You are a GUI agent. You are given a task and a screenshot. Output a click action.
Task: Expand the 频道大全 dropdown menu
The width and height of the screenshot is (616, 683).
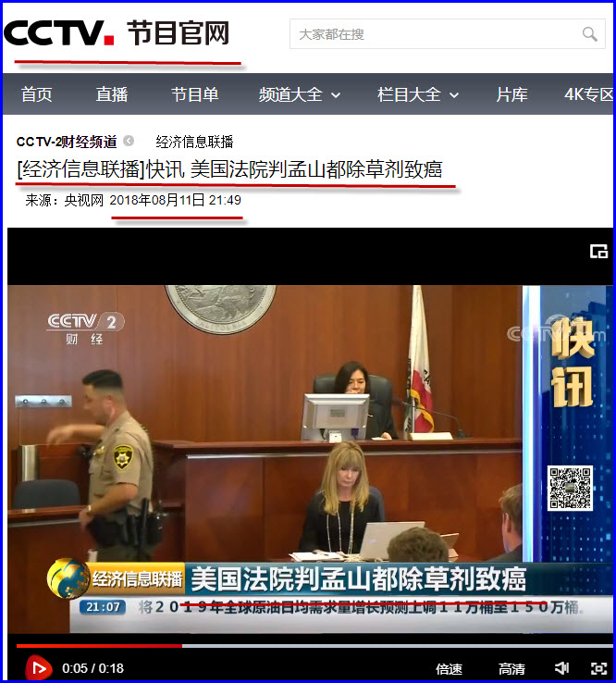pos(300,94)
